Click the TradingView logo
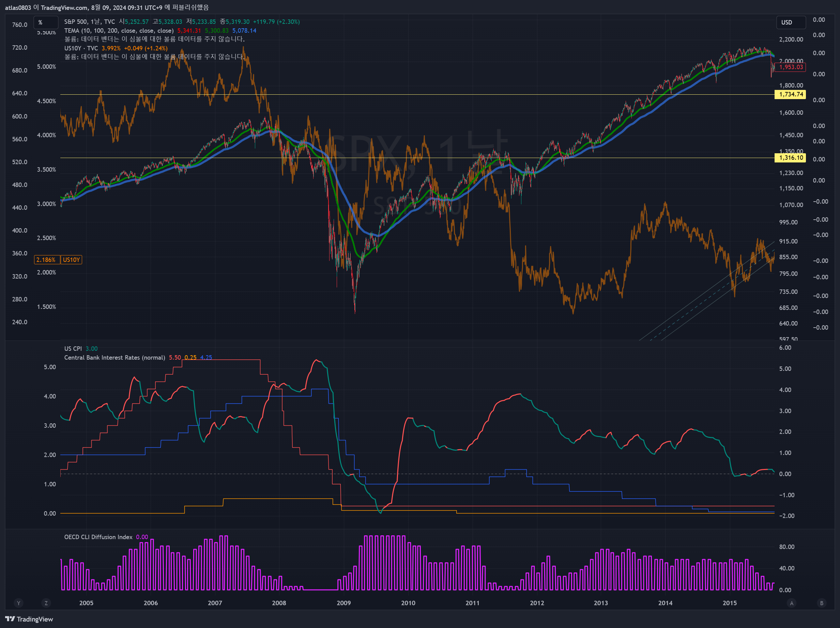 tap(29, 619)
